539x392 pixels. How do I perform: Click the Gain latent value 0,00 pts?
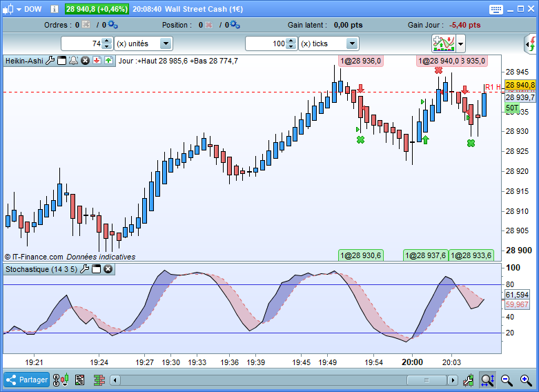[x=348, y=25]
